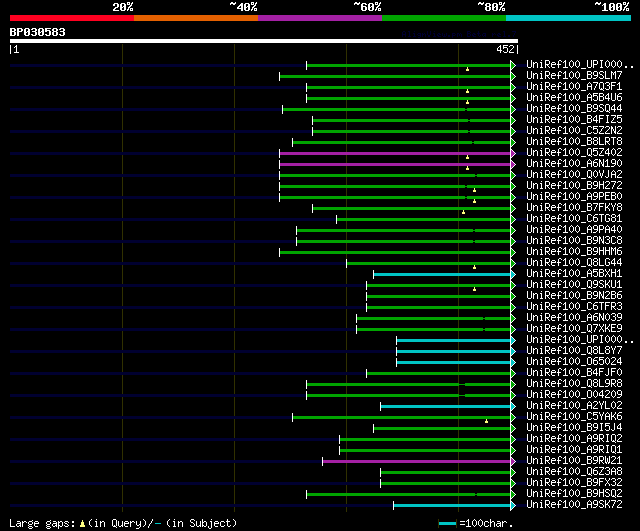Viewport: 640px width, 531px height.
Task: Open the UniRef100_A7Q3F1 hit label
Action: [574, 87]
